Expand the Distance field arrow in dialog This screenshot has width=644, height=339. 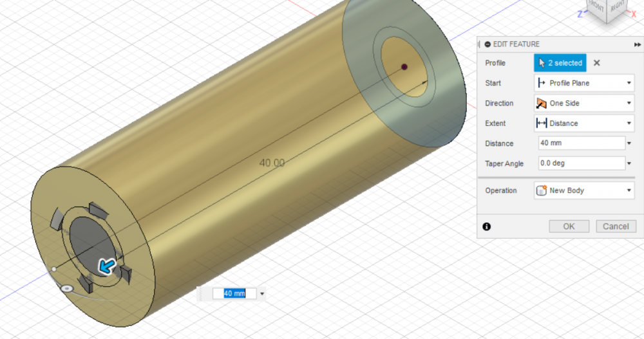pos(629,143)
